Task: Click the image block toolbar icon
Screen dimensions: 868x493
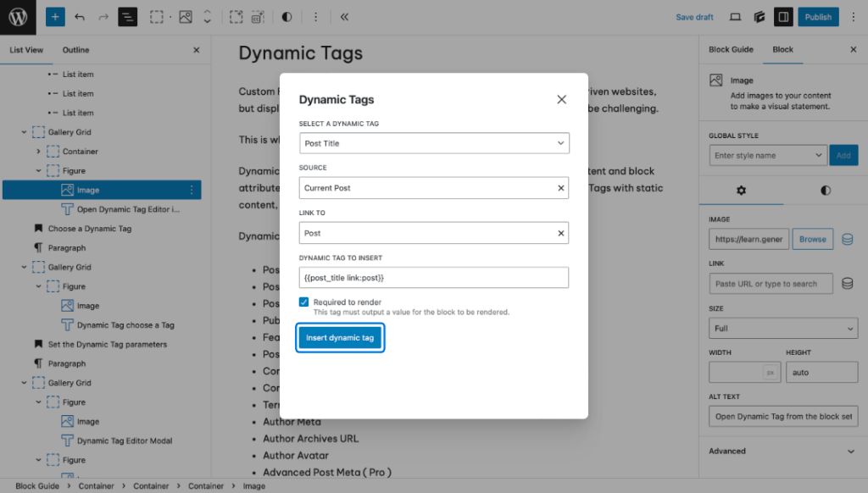Action: tap(186, 17)
